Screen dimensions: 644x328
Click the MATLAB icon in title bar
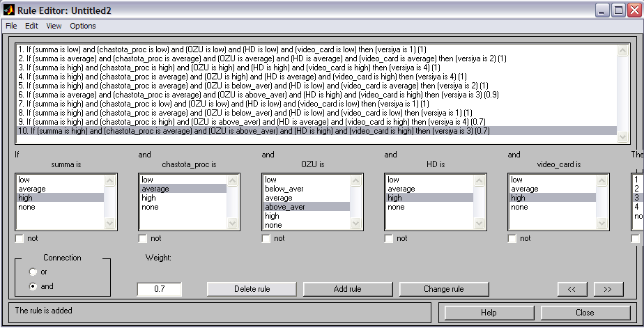tap(8, 10)
